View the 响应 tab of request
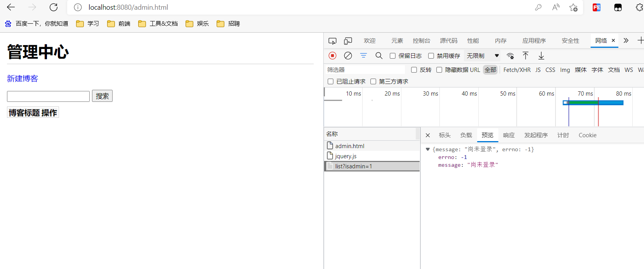The width and height of the screenshot is (644, 269). pyautogui.click(x=509, y=135)
